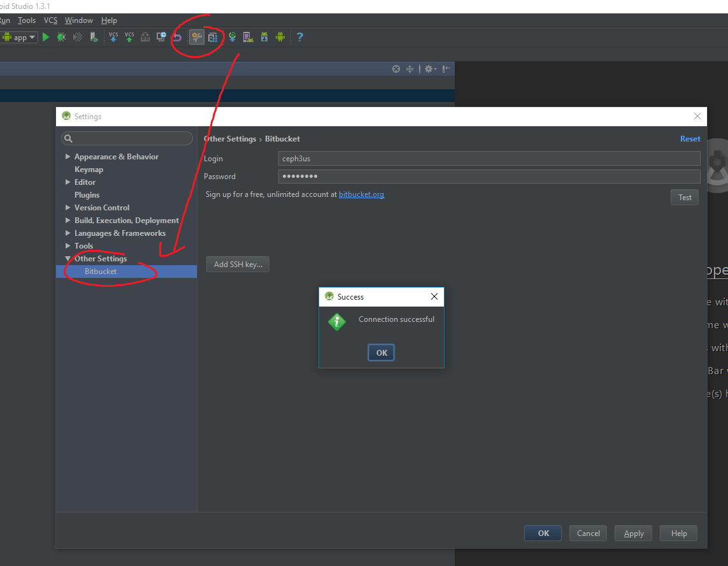Viewport: 728px width, 566px height.
Task: Run the app using the green play icon
Action: pyautogui.click(x=45, y=36)
